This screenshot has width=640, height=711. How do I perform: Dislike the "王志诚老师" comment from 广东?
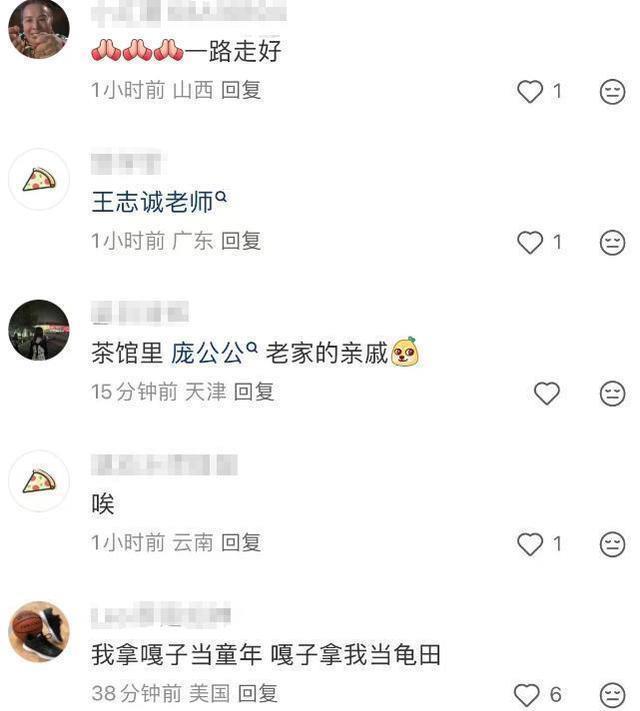coord(612,243)
